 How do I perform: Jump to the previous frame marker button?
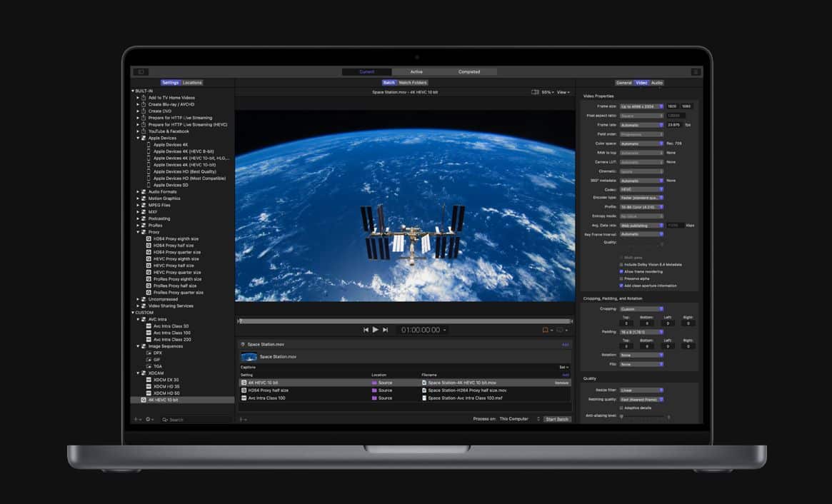tap(366, 330)
